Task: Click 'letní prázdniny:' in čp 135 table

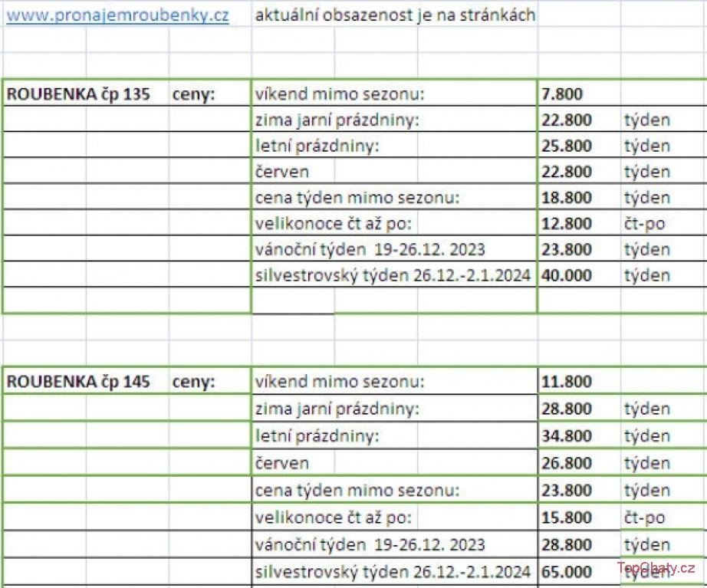Action: point(317,146)
